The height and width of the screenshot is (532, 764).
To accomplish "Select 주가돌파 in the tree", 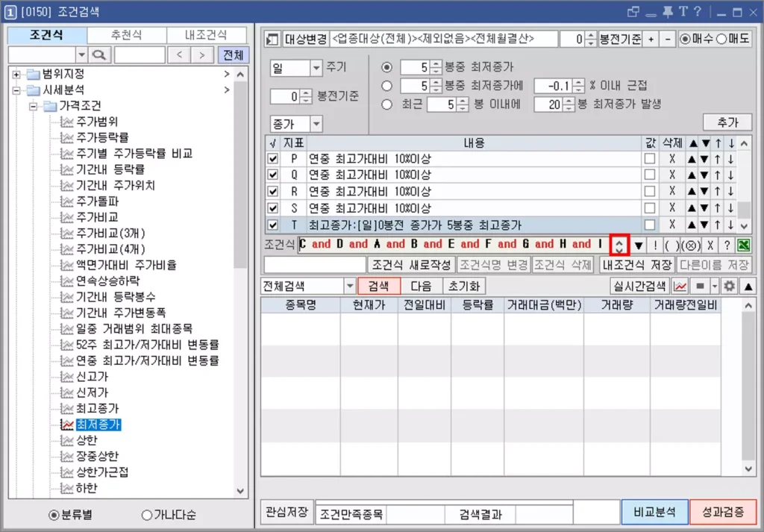I will [97, 201].
